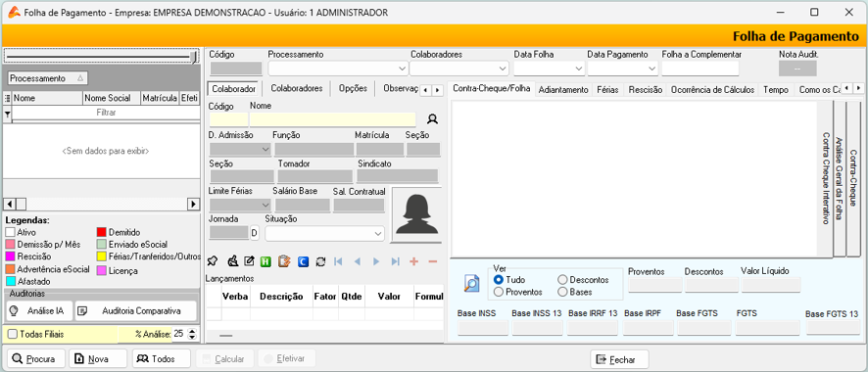Click the broom clean-up icon
Screen dimensions: 868x372
(233, 261)
